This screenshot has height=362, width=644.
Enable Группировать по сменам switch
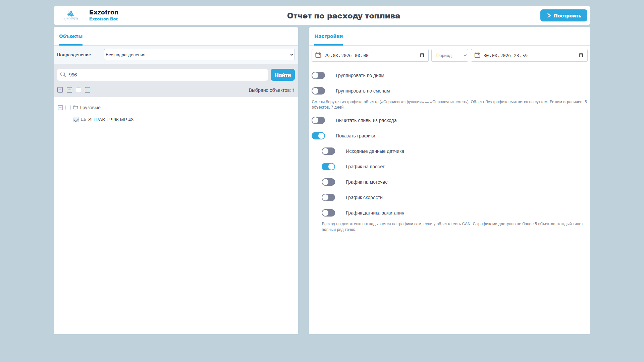(x=318, y=91)
